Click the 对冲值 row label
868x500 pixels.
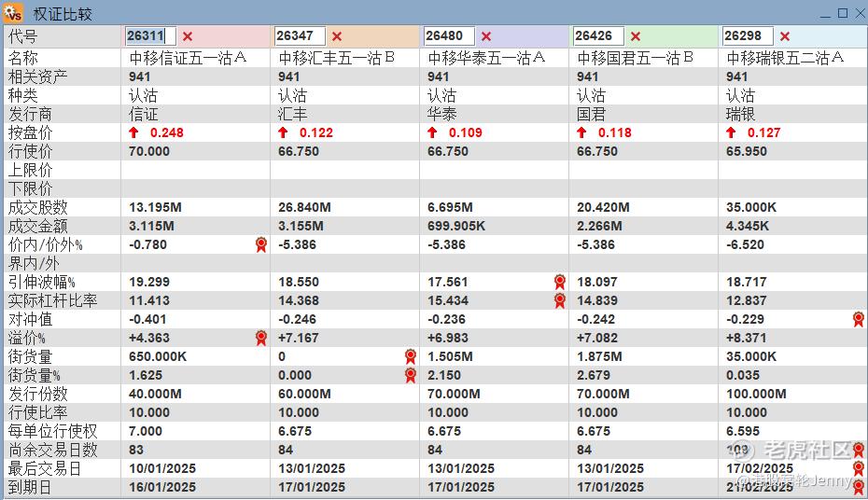pyautogui.click(x=30, y=319)
